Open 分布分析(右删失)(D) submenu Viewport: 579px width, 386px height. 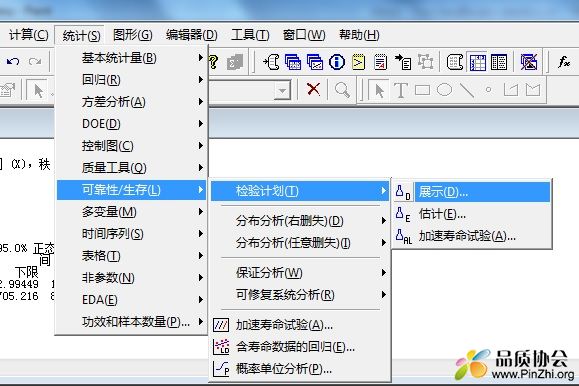point(300,221)
